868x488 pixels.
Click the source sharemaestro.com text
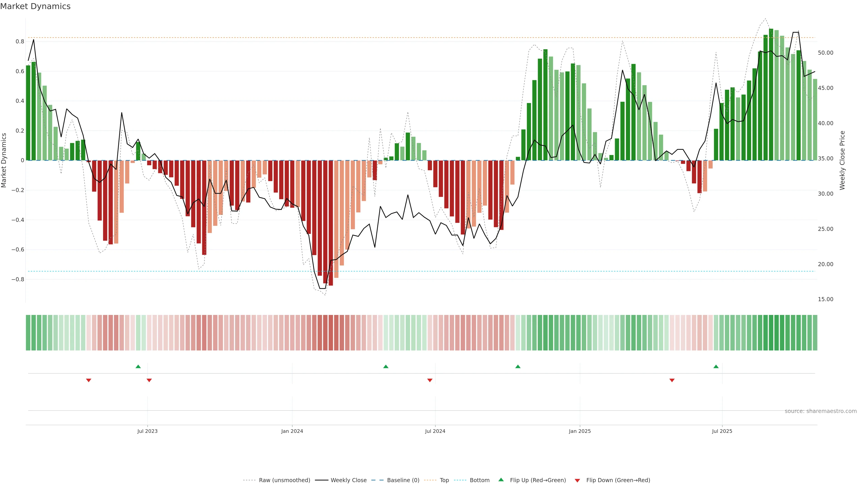point(821,411)
